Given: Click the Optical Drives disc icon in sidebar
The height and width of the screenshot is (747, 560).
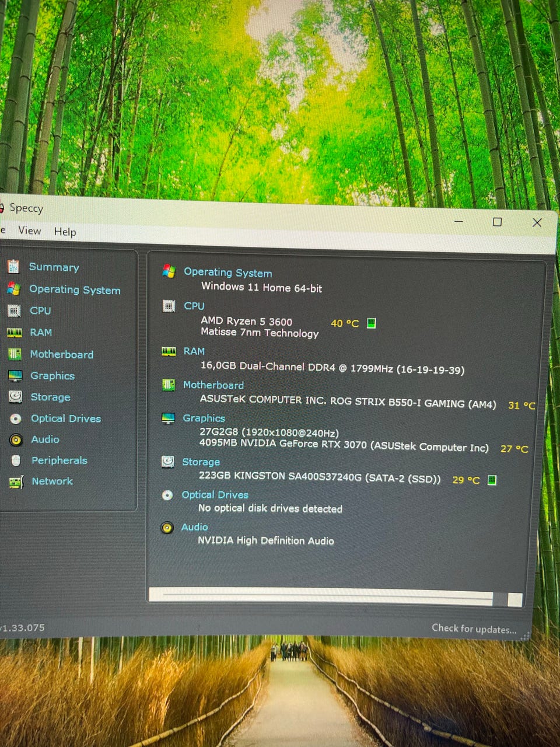Looking at the screenshot, I should click(x=16, y=418).
